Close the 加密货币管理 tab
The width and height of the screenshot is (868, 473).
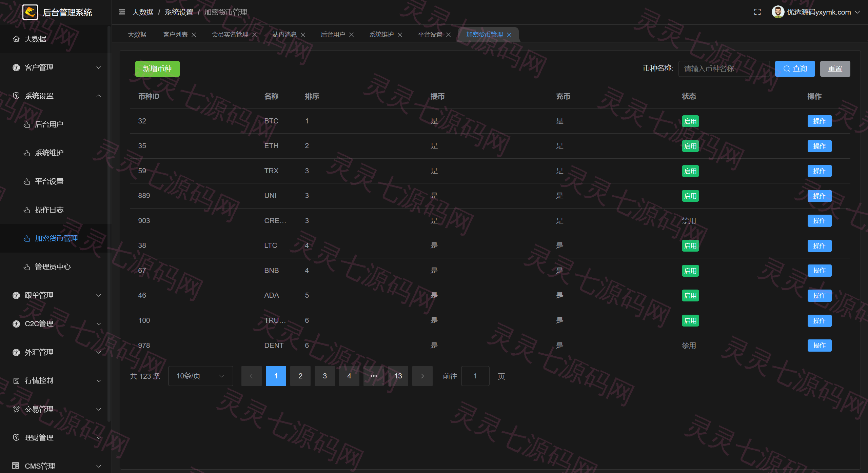[509, 35]
